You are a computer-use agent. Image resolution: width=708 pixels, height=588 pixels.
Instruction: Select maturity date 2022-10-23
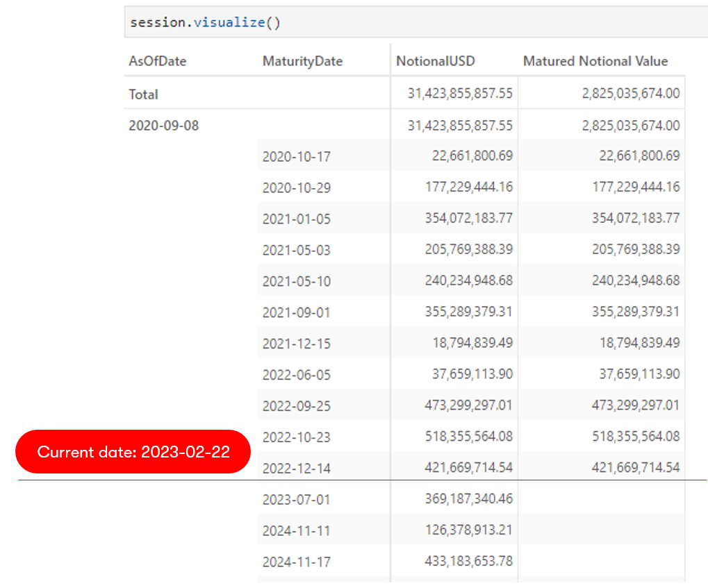[297, 437]
